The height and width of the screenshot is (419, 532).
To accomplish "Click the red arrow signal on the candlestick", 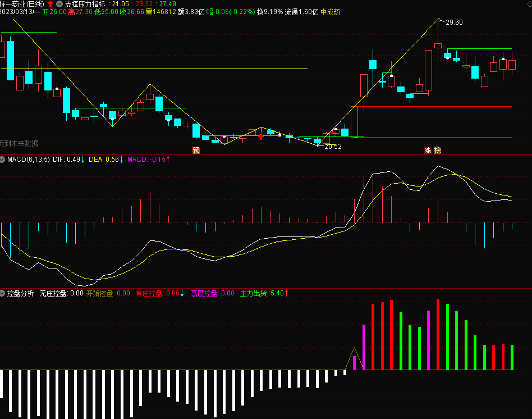I will [x=261, y=136].
